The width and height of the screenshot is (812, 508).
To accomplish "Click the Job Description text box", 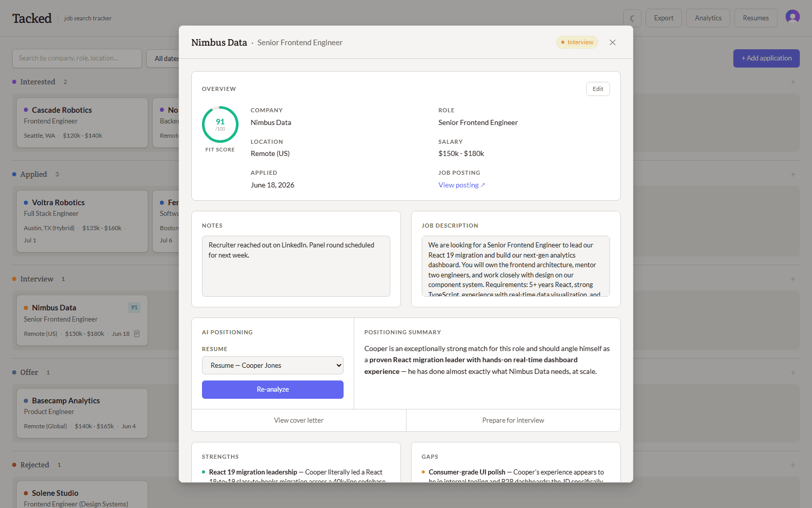I will point(516,266).
